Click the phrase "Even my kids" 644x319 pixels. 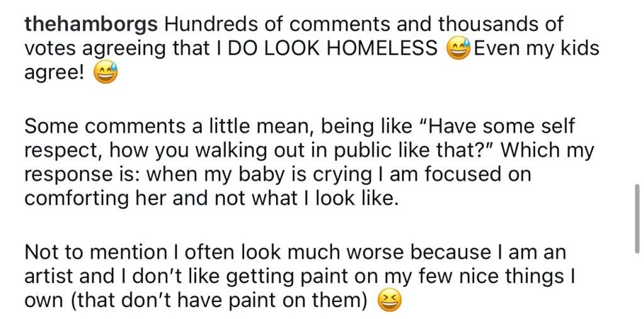[x=537, y=49]
